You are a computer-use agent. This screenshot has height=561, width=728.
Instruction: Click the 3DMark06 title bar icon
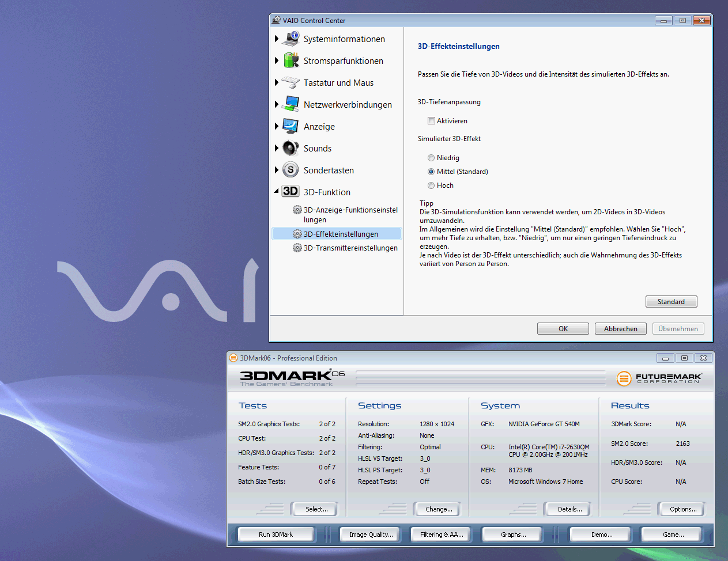233,358
